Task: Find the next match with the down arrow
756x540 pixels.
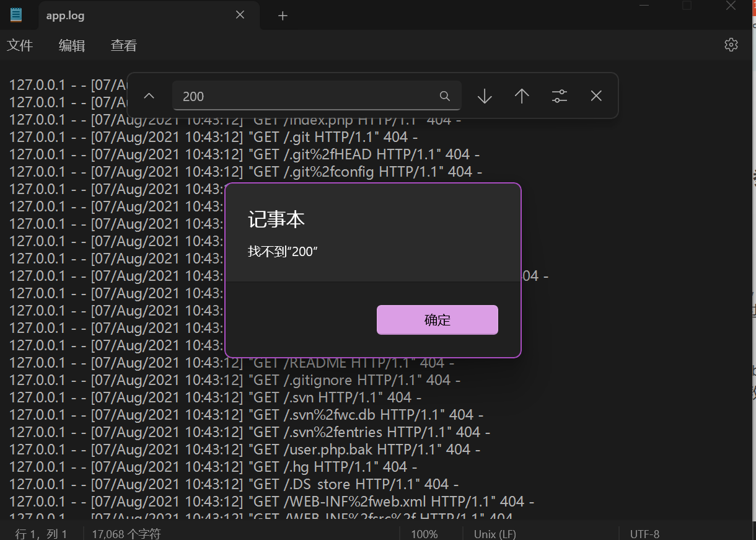Action: pyautogui.click(x=484, y=96)
